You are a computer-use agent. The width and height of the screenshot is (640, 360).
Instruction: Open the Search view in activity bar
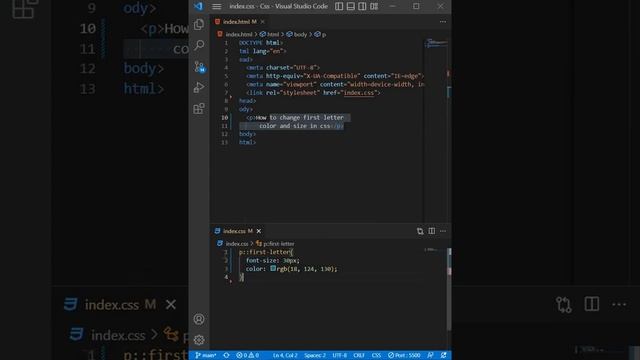pos(199,45)
